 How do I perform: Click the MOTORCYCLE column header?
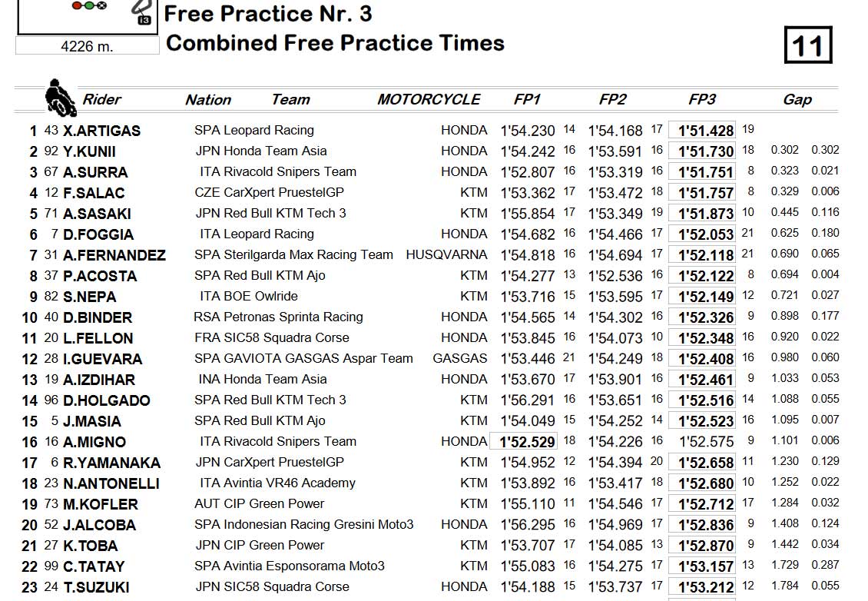(x=429, y=99)
